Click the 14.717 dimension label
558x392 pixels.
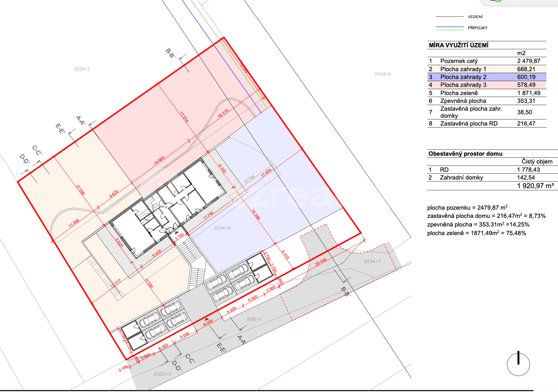115,283
